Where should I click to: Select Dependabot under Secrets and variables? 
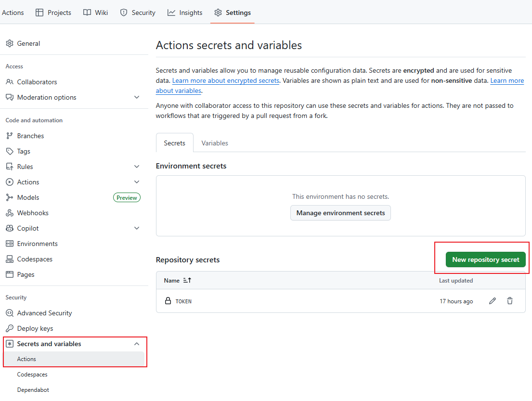pyautogui.click(x=33, y=390)
